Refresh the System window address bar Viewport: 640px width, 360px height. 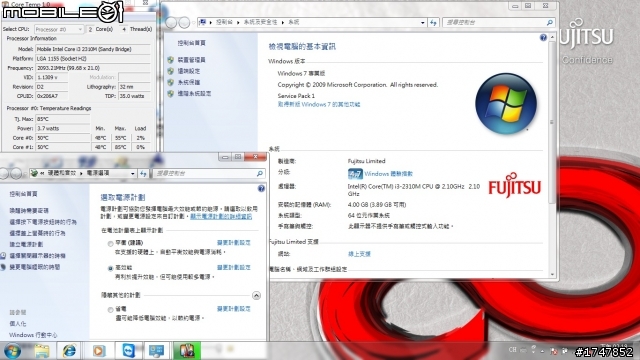433,22
